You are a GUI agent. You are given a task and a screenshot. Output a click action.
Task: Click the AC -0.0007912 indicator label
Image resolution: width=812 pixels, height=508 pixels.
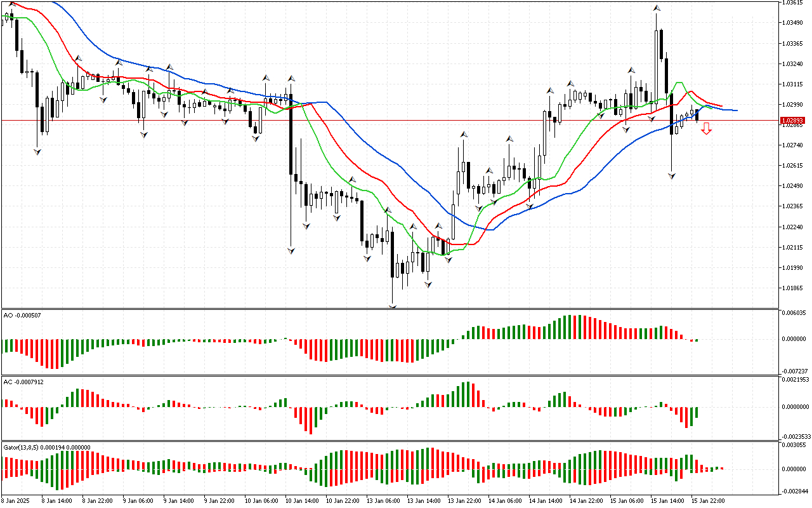(x=23, y=382)
